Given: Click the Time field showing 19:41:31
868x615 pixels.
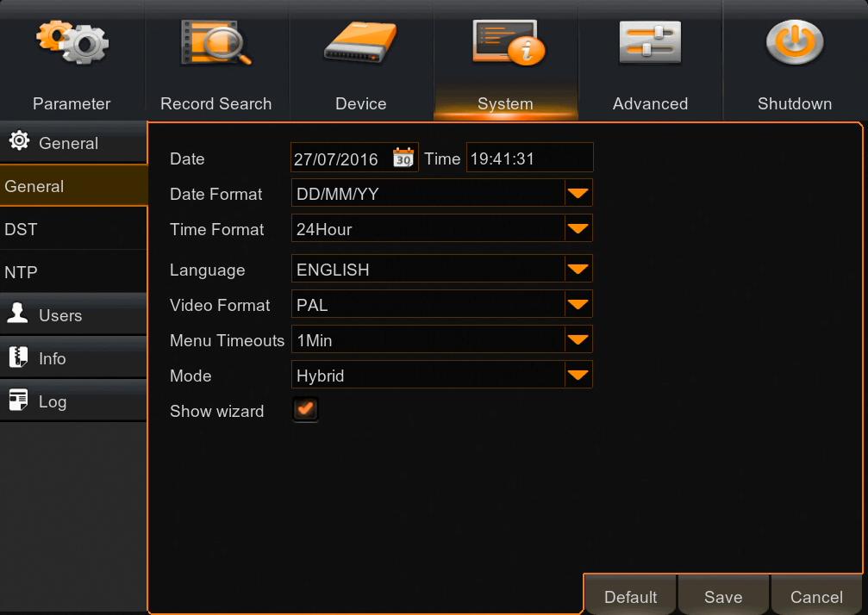Looking at the screenshot, I should click(530, 158).
